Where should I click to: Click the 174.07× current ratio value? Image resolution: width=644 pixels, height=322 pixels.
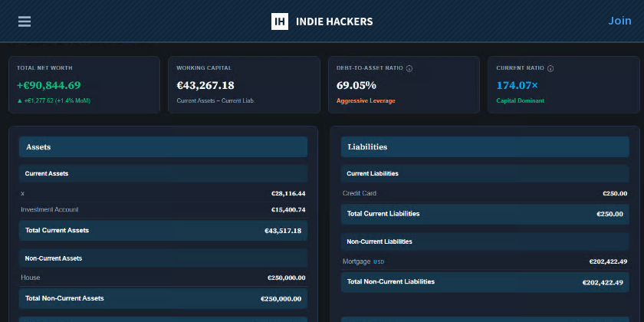[517, 85]
